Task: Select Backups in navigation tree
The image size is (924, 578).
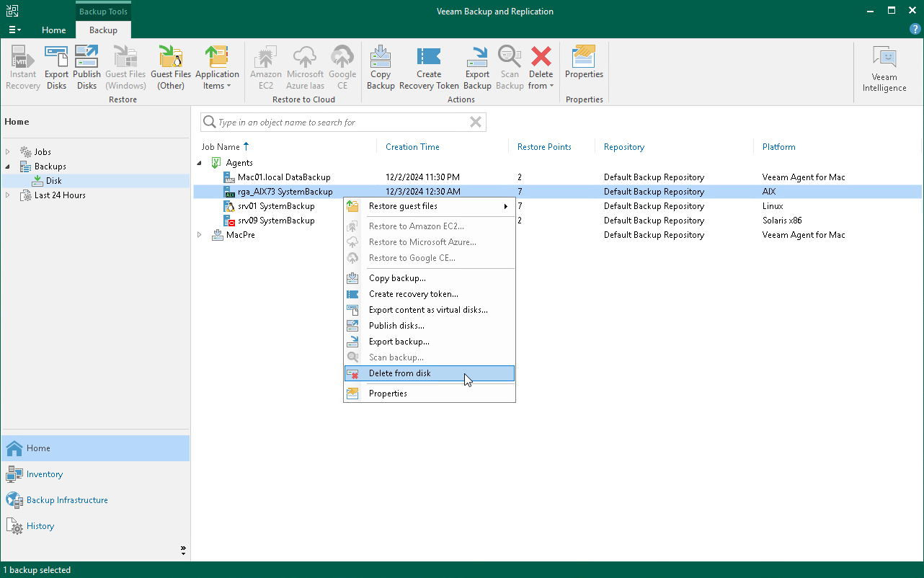Action: coord(50,166)
